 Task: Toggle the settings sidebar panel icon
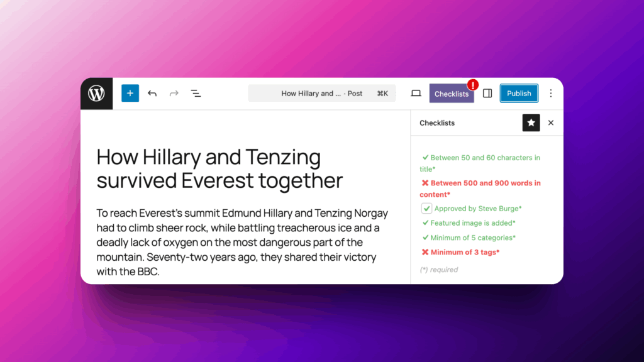487,94
